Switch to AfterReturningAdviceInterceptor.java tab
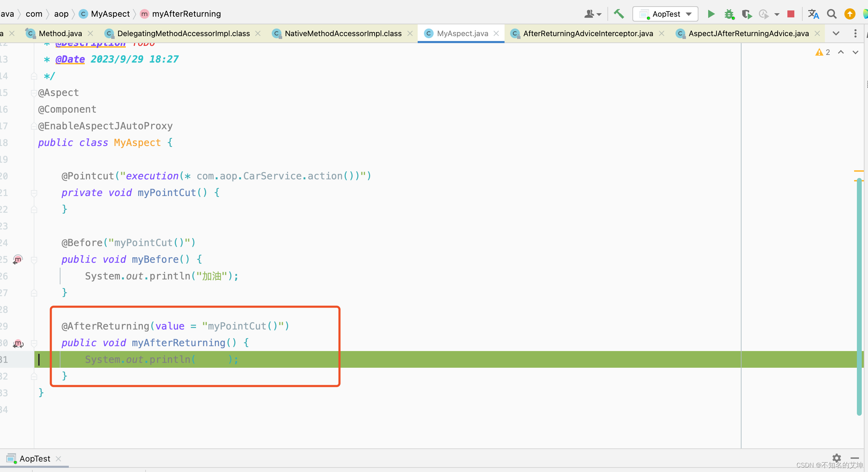The image size is (868, 472). 588,33
